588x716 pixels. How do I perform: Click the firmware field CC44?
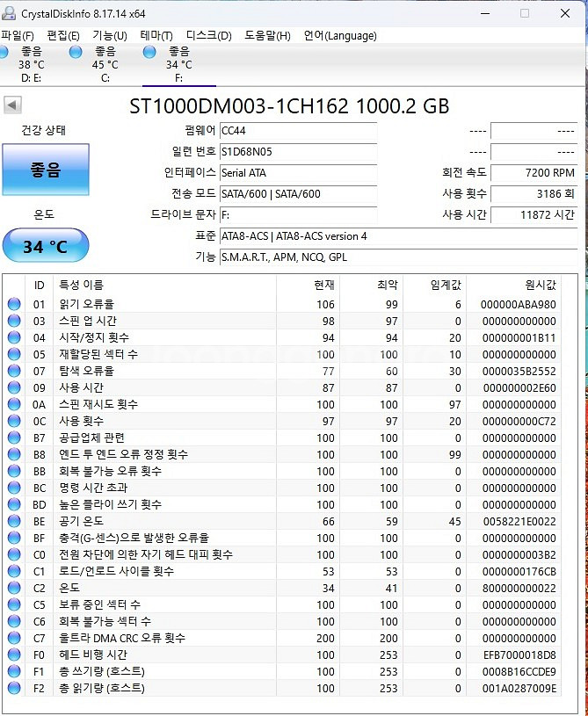click(298, 131)
